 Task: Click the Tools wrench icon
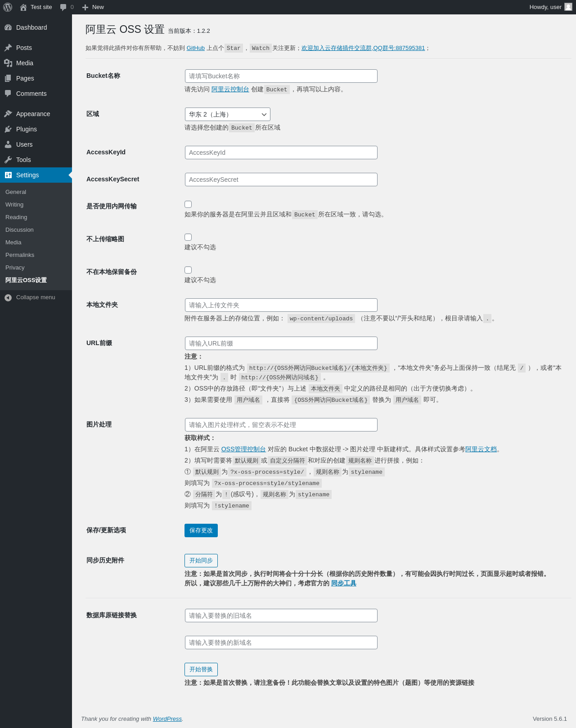[8, 160]
